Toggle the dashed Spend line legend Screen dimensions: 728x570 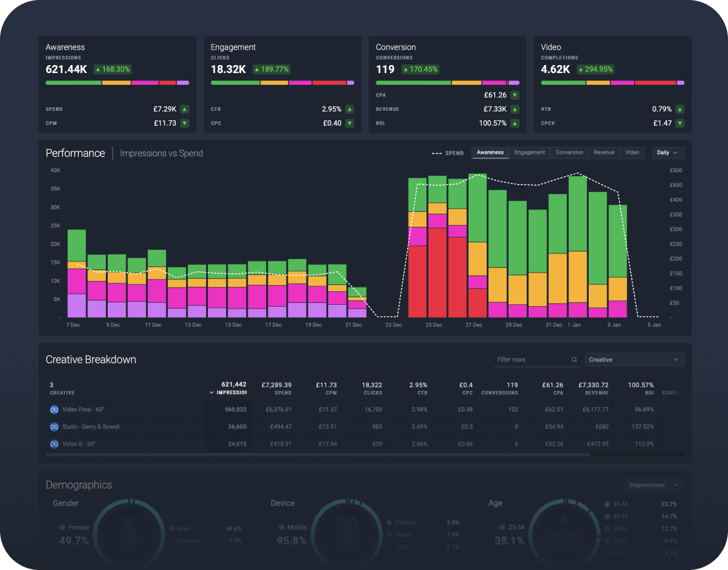point(448,153)
